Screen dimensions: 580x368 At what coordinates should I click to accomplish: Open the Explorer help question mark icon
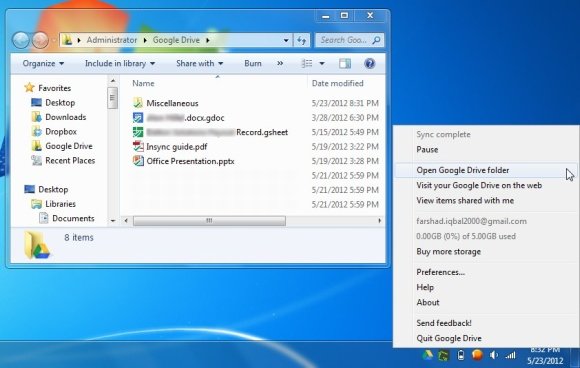(370, 64)
